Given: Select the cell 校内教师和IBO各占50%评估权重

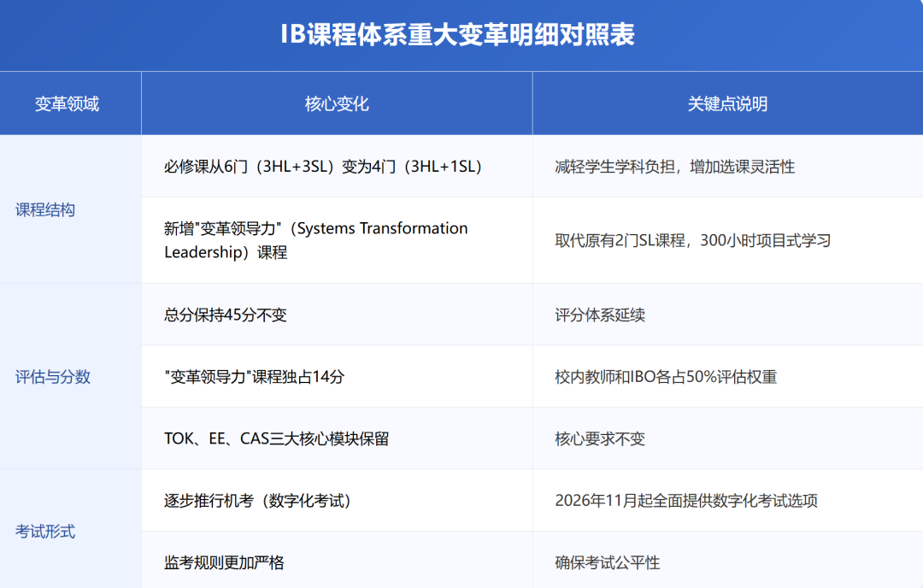Looking at the screenshot, I should [x=727, y=377].
